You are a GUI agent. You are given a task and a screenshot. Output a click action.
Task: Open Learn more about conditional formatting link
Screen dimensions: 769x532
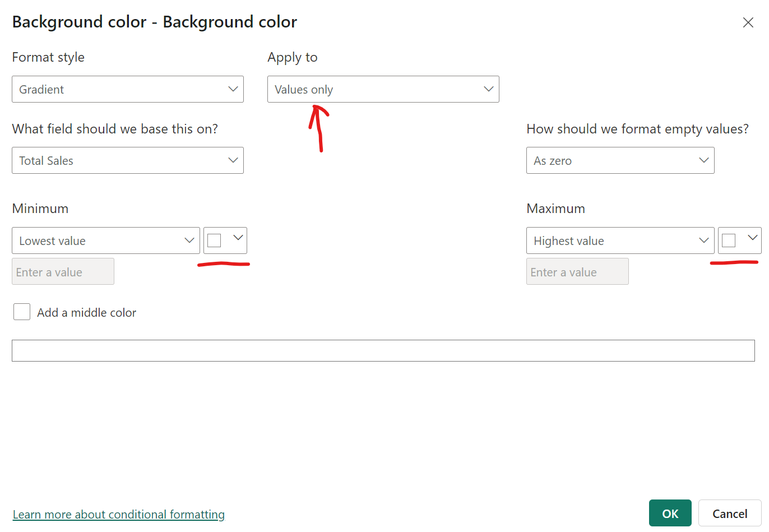[x=119, y=514]
